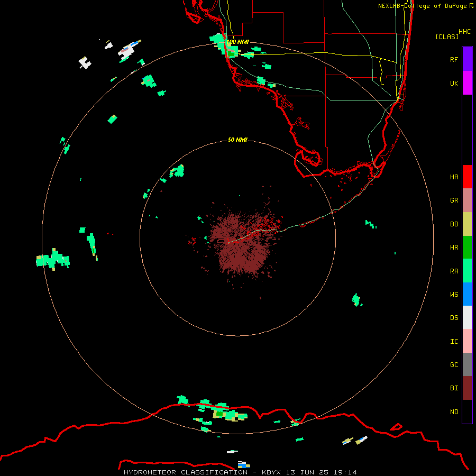Click the IC legend label

point(454,341)
